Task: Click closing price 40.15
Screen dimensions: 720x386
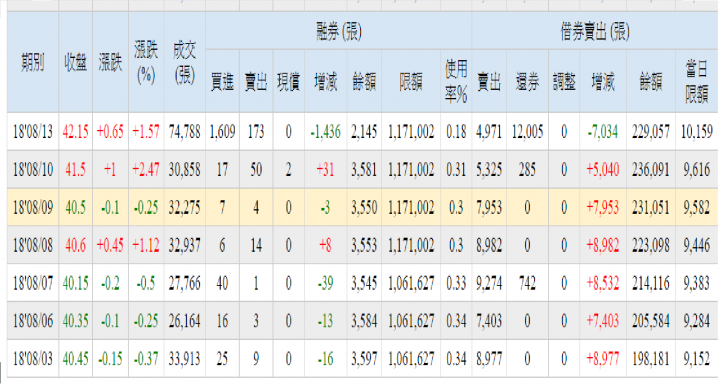Action: (76, 283)
